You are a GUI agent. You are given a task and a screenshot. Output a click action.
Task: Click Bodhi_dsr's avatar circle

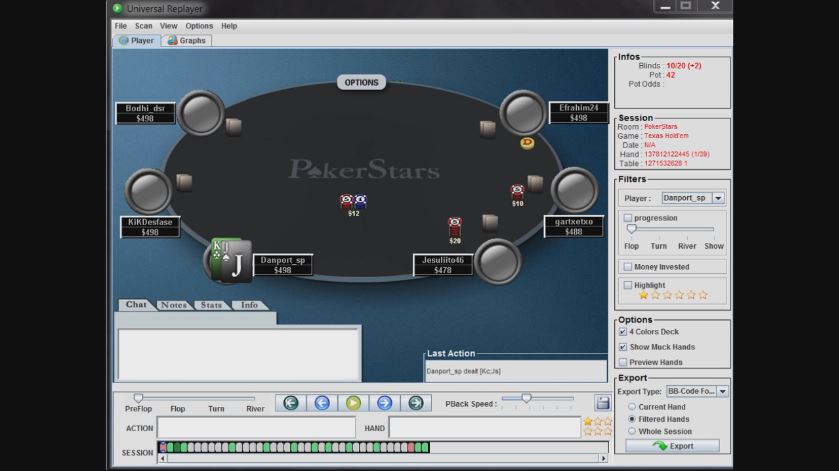tap(201, 113)
